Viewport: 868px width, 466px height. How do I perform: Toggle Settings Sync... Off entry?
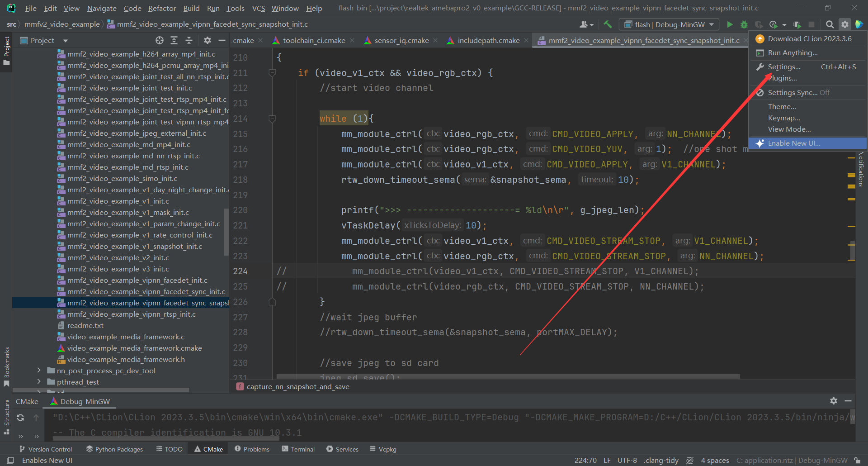click(807, 92)
